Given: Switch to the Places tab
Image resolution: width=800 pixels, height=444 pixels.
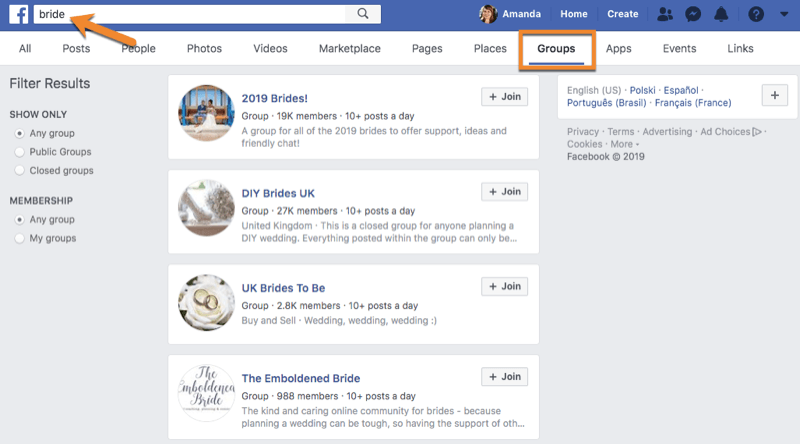Looking at the screenshot, I should tap(490, 48).
